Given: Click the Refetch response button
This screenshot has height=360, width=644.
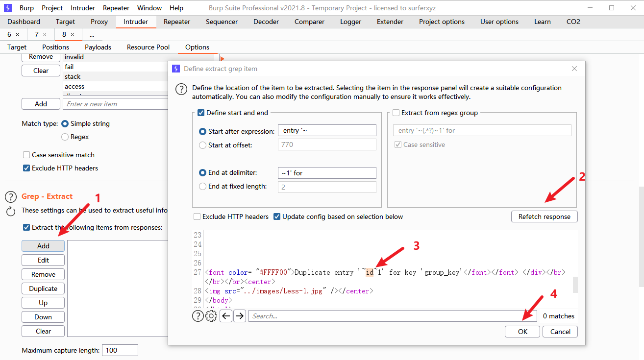Looking at the screenshot, I should (545, 216).
